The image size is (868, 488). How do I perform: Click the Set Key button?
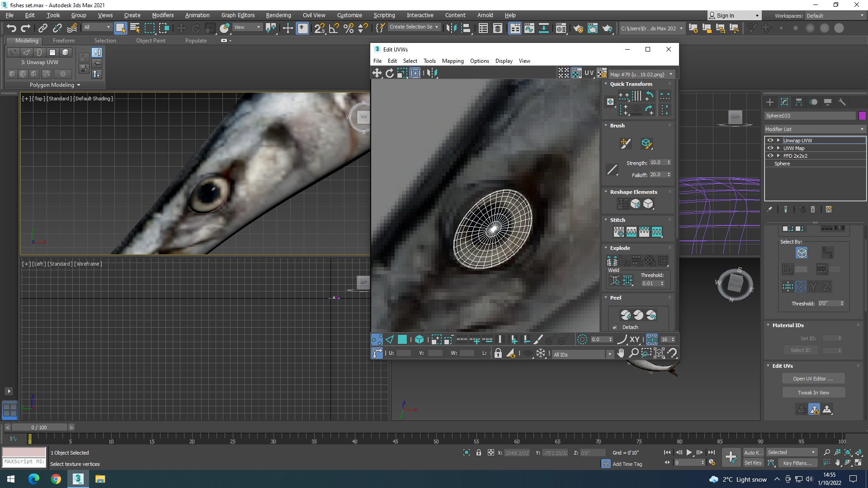(x=753, y=463)
